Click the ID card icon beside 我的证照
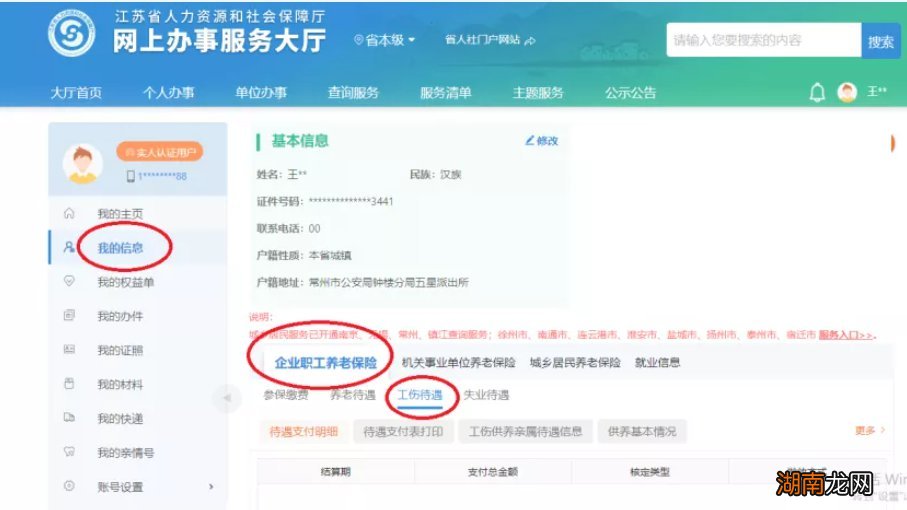The height and width of the screenshot is (510, 907). point(69,349)
